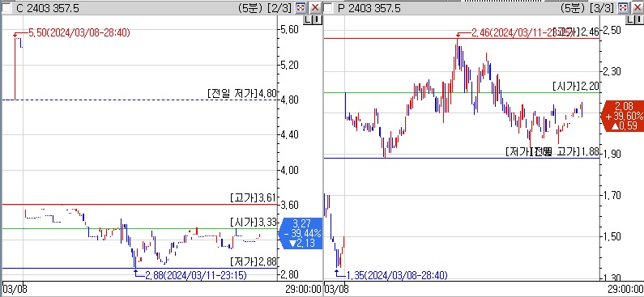Click the 2.50 axis value in put chart
Image resolution: width=644 pixels, height=297 pixels.
pyautogui.click(x=612, y=31)
